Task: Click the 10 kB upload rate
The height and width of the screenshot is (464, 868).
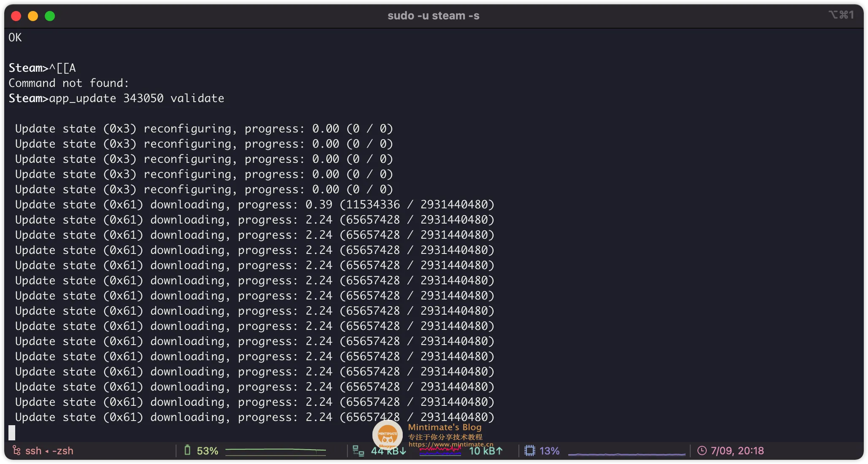Action: pyautogui.click(x=486, y=451)
